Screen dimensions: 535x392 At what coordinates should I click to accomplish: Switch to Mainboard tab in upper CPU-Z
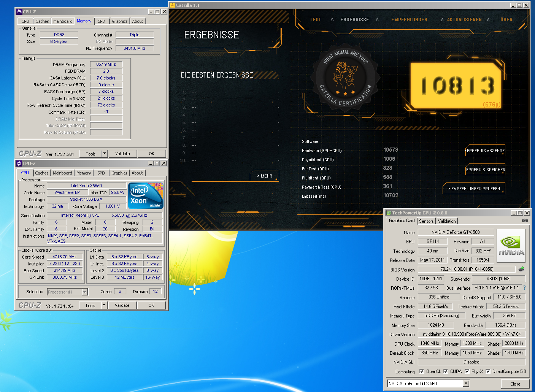click(x=63, y=21)
